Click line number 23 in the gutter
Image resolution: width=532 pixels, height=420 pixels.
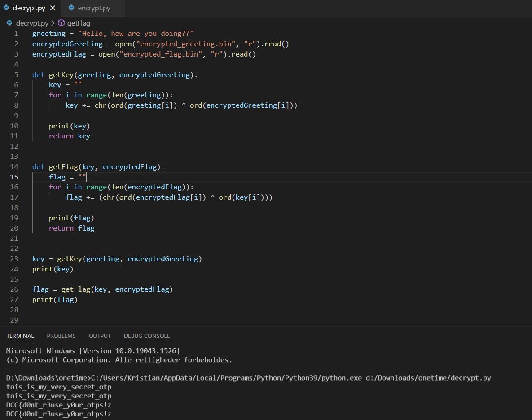pos(14,258)
